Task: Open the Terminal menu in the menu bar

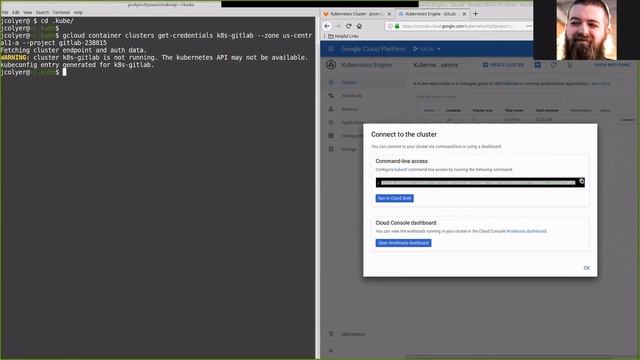Action: (61, 13)
